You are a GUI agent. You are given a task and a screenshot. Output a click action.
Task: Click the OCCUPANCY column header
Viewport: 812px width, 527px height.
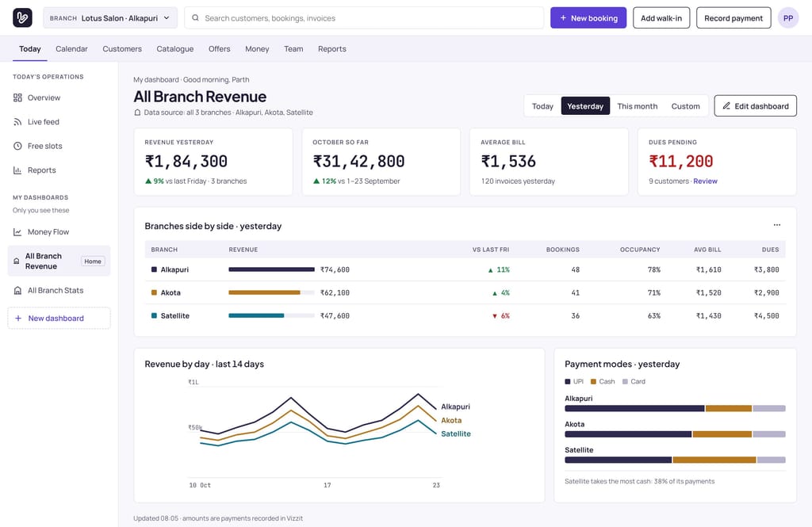pyautogui.click(x=640, y=250)
